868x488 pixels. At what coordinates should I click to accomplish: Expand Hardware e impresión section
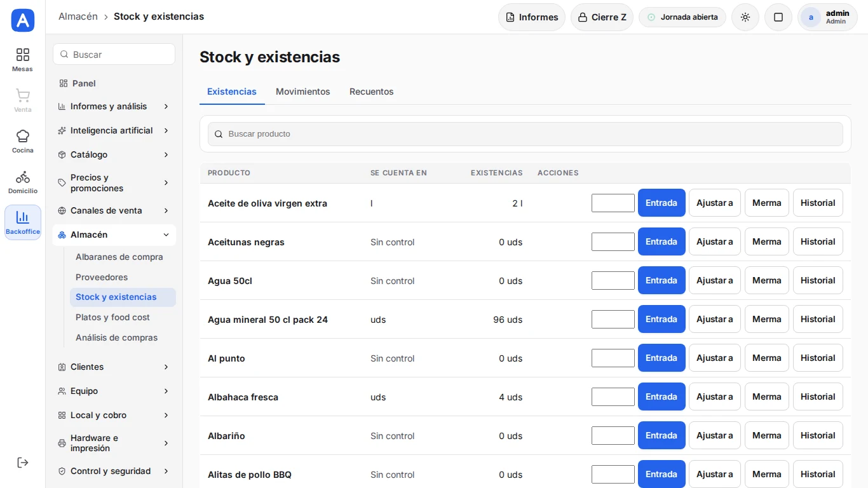(x=114, y=443)
